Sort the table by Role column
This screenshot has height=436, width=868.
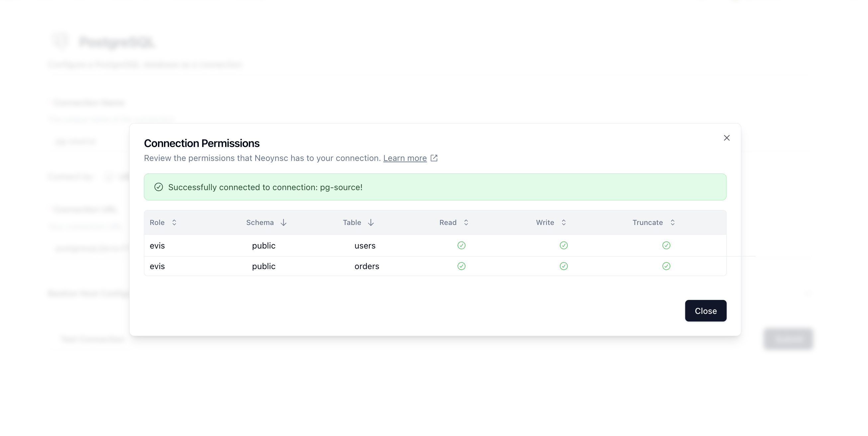click(x=163, y=223)
